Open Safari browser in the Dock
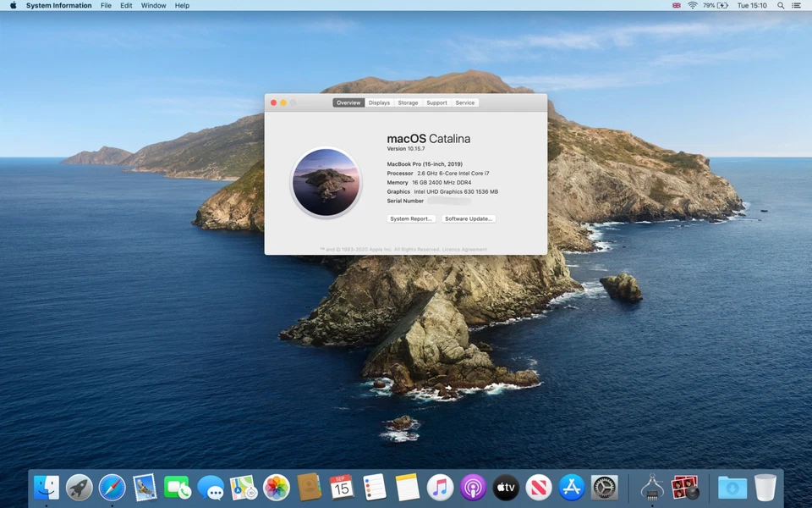The width and height of the screenshot is (812, 508). tap(112, 488)
